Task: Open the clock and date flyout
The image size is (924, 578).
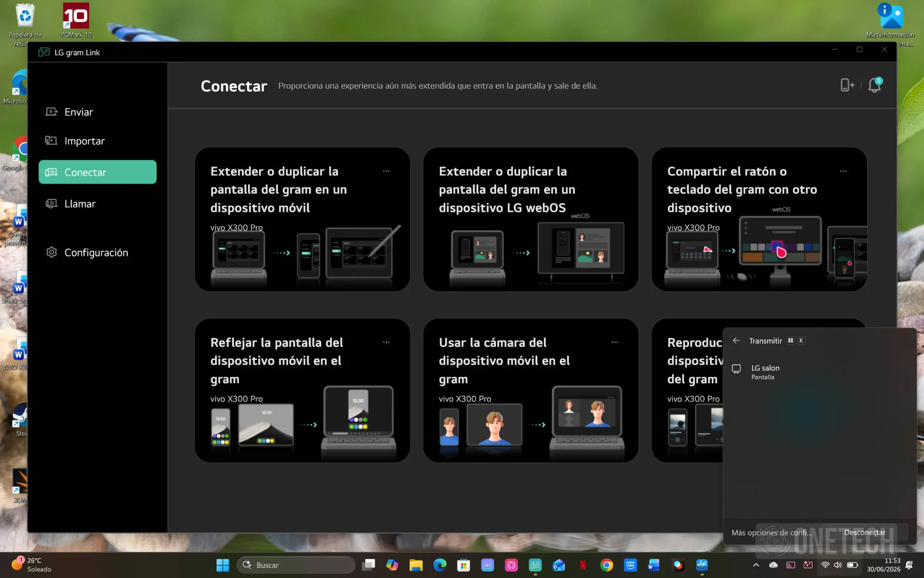Action: point(884,565)
